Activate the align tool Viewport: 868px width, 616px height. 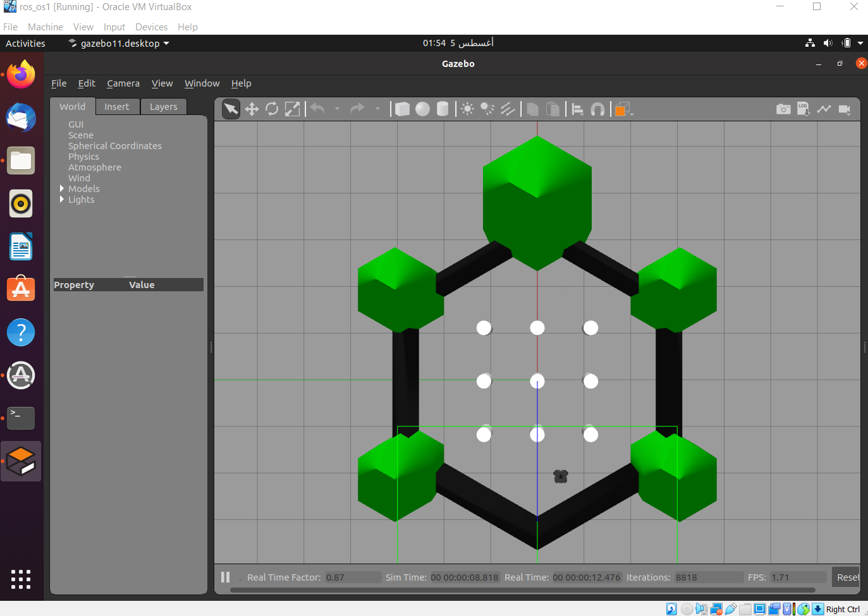point(577,109)
